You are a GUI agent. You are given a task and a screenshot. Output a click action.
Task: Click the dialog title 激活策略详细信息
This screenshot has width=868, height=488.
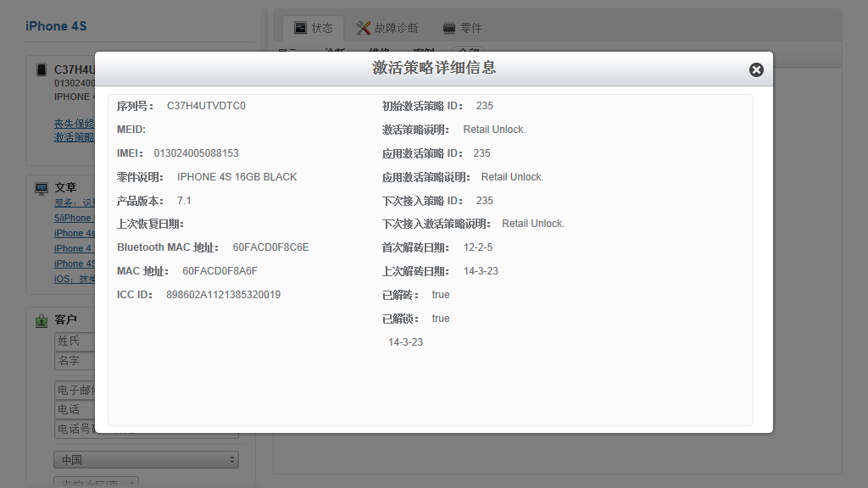[x=434, y=68]
